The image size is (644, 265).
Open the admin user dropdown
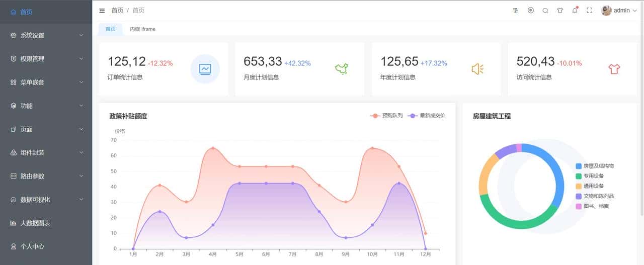pos(619,11)
